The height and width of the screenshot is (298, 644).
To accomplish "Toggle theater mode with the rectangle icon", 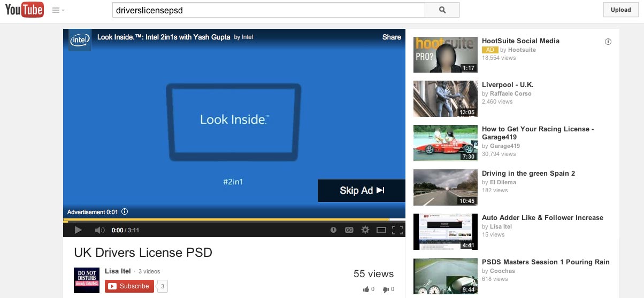I will coord(381,230).
